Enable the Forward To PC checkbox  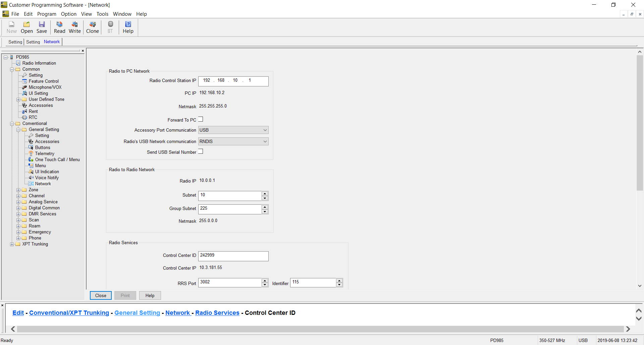(201, 119)
